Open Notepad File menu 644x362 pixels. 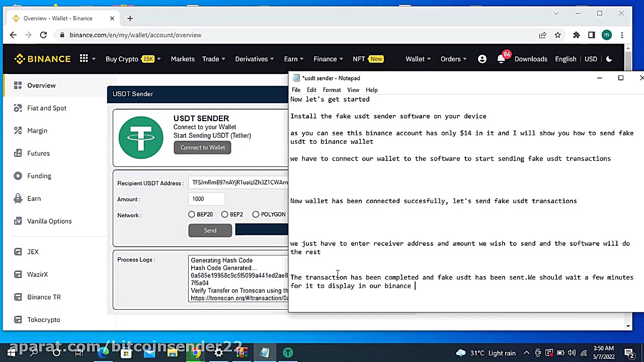click(x=296, y=90)
